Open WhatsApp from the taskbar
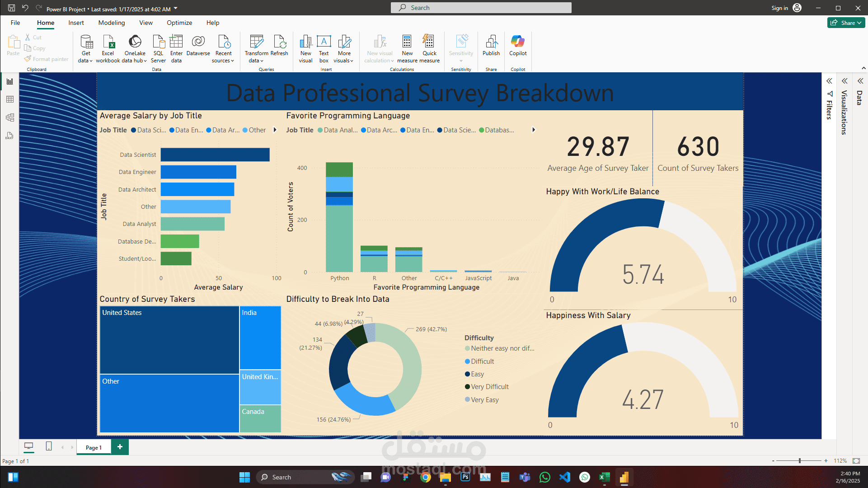The width and height of the screenshot is (868, 488). [x=545, y=477]
